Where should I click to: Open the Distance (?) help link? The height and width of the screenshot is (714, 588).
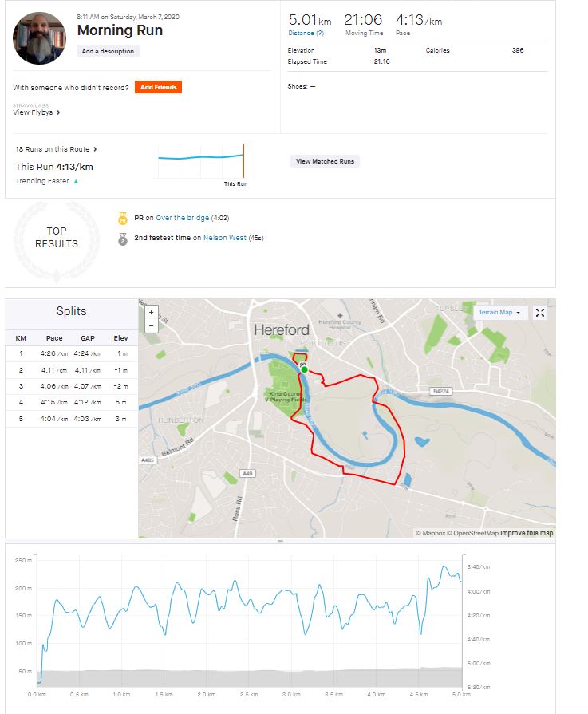tap(306, 34)
